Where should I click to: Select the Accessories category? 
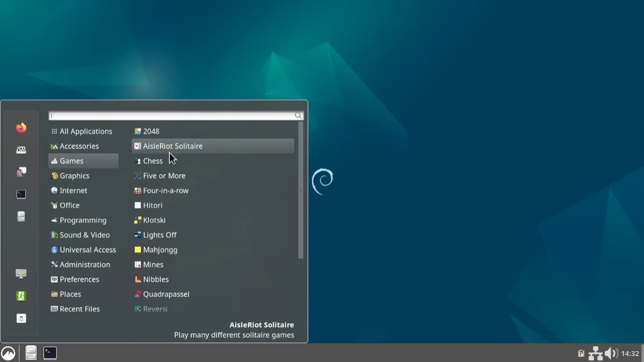click(x=79, y=146)
